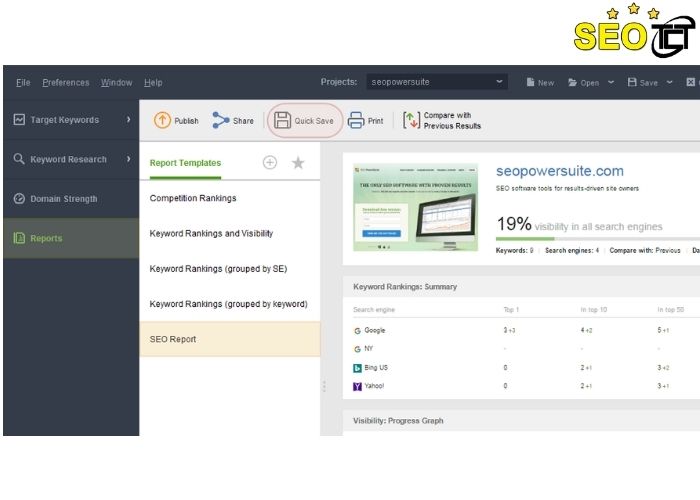Screen dimensions: 700x500
Task: Expand the Save dropdown arrow
Action: [x=670, y=82]
